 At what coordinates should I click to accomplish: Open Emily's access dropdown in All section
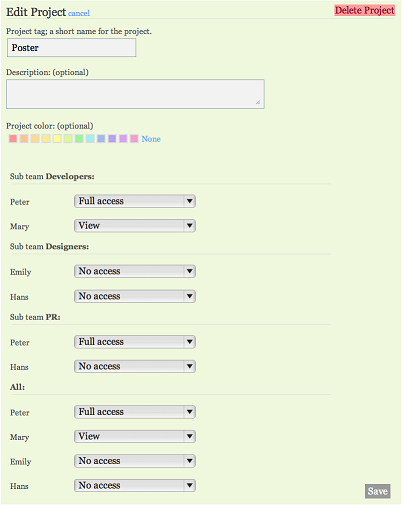tap(135, 461)
